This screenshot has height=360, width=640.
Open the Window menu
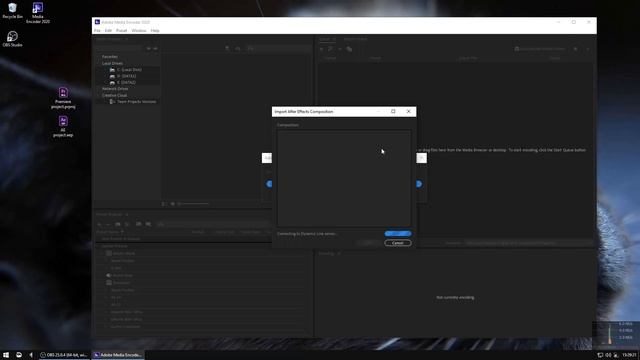(139, 31)
